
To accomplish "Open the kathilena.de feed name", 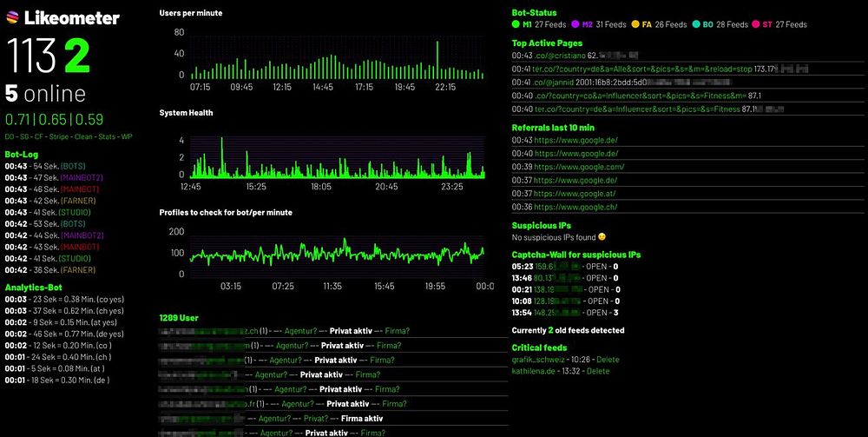I will pos(533,371).
